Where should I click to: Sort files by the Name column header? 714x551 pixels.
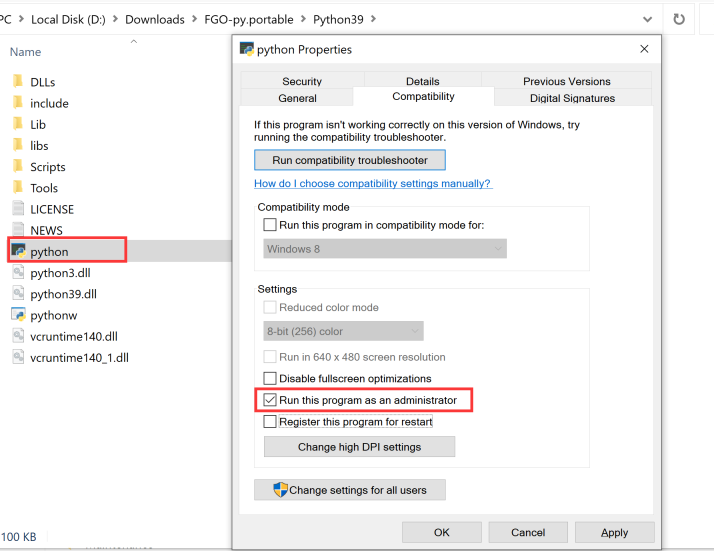[26, 52]
